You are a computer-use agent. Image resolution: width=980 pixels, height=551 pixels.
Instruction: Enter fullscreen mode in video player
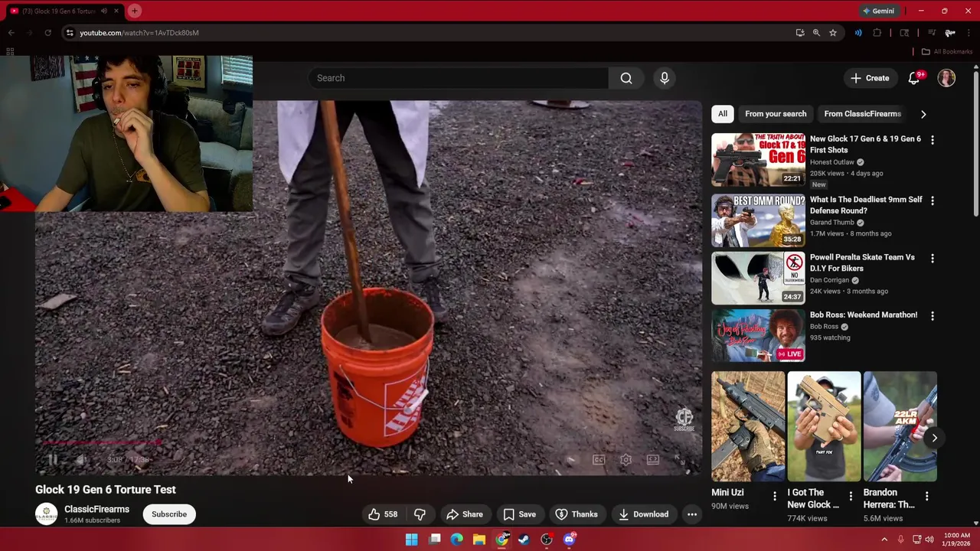click(x=680, y=460)
